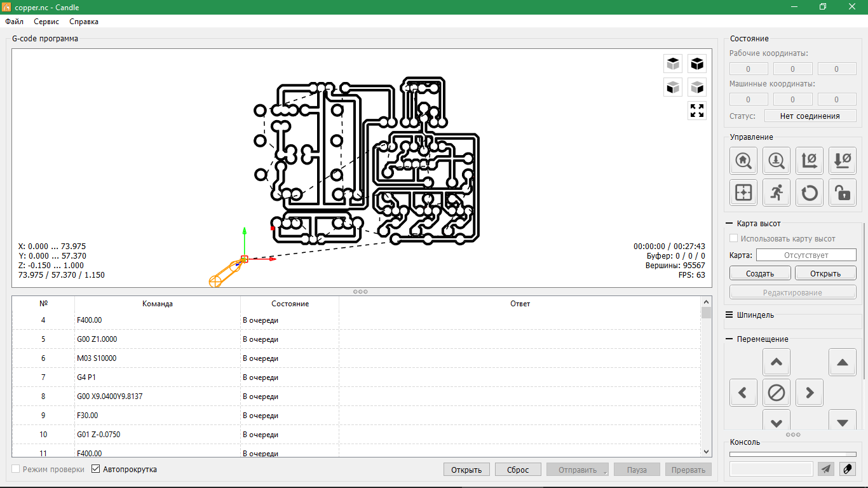
Task: Click the splitter dots above Консоль
Action: [793, 435]
